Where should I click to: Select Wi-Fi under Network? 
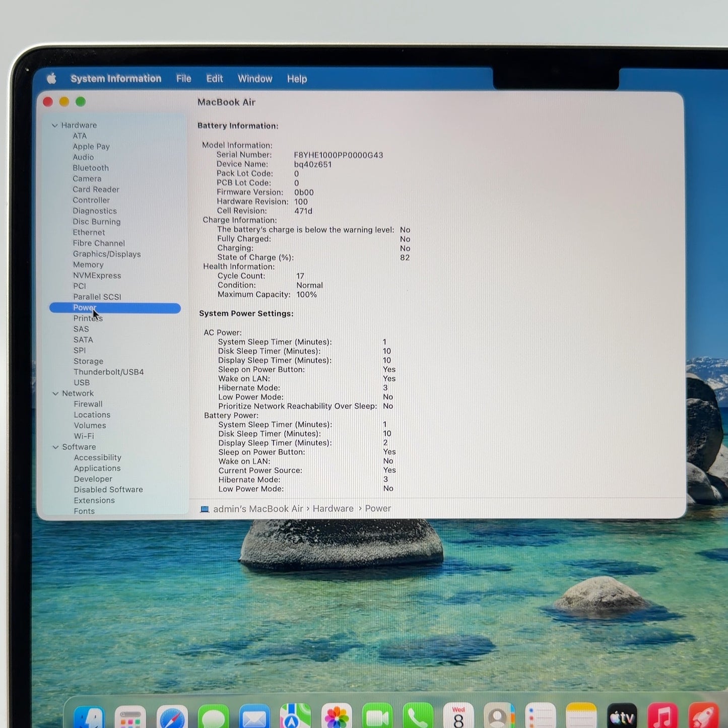point(84,436)
